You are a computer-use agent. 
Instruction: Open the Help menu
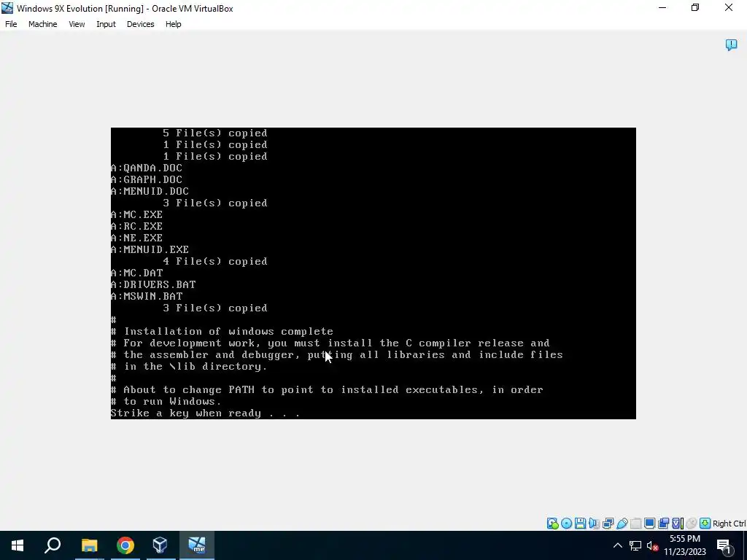pyautogui.click(x=173, y=24)
